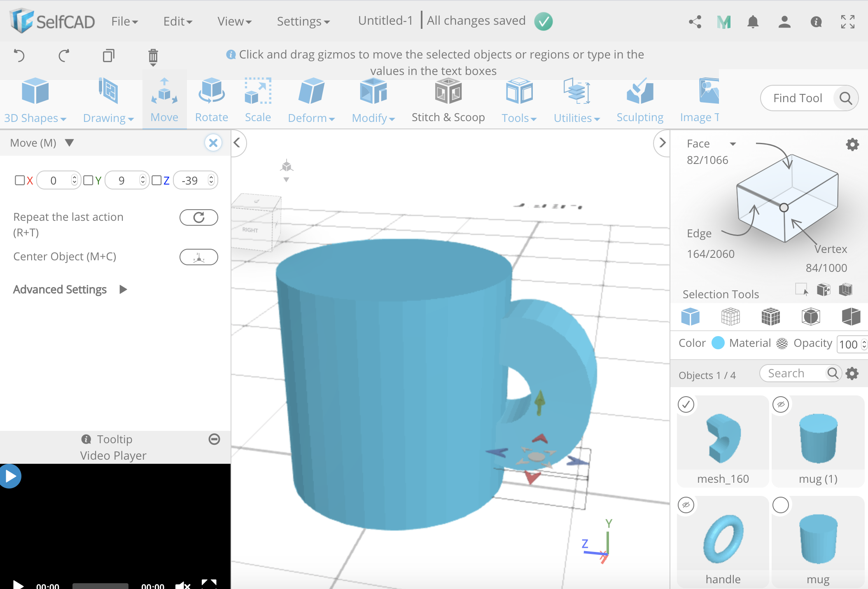The width and height of the screenshot is (868, 589).
Task: Click the Find Tool search field
Action: 797,98
